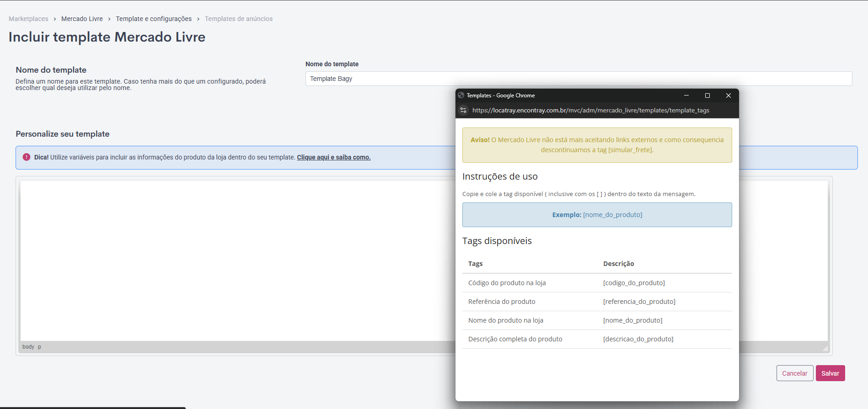Viewport: 868px width, 409px height.
Task: Open Template e configurações breadcrumb
Action: point(154,19)
